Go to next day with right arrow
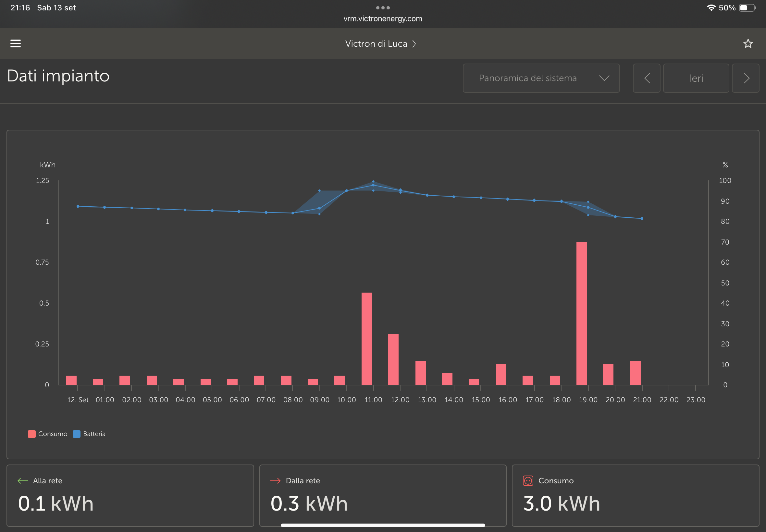 (745, 78)
